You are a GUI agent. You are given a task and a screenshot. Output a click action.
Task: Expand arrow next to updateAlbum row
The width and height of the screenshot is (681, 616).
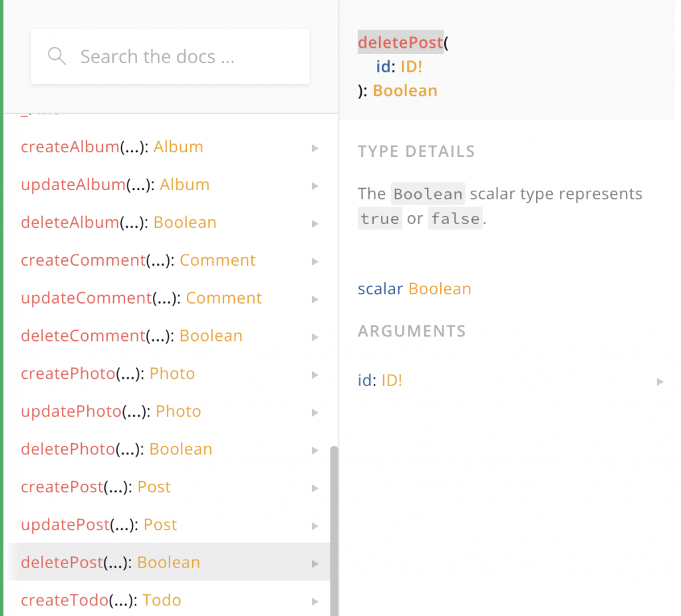315,186
